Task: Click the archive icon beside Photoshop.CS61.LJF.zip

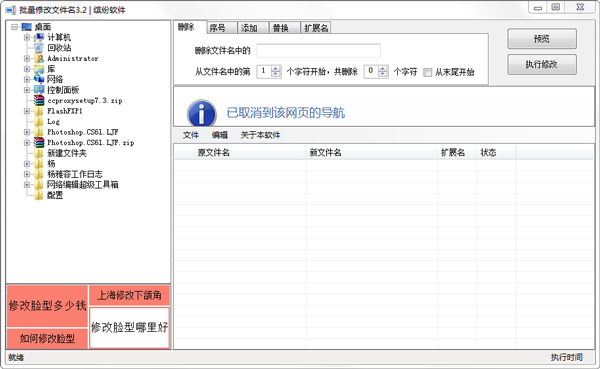Action: click(39, 142)
